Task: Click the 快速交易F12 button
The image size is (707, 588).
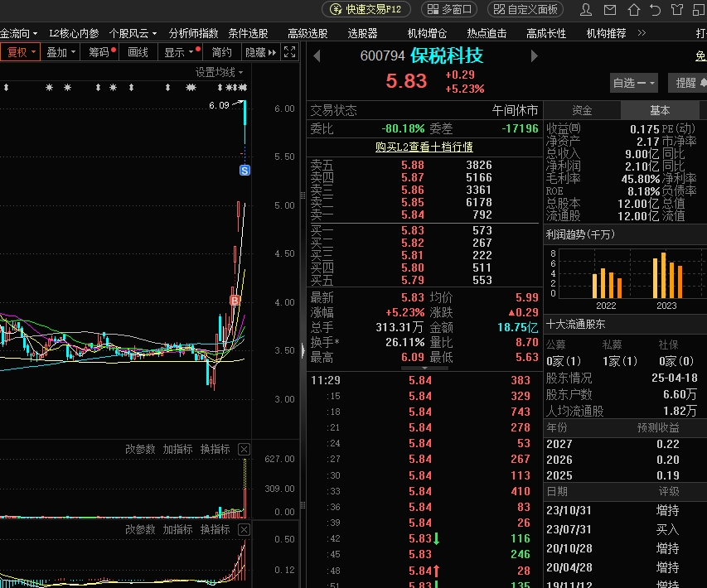Action: click(x=366, y=9)
